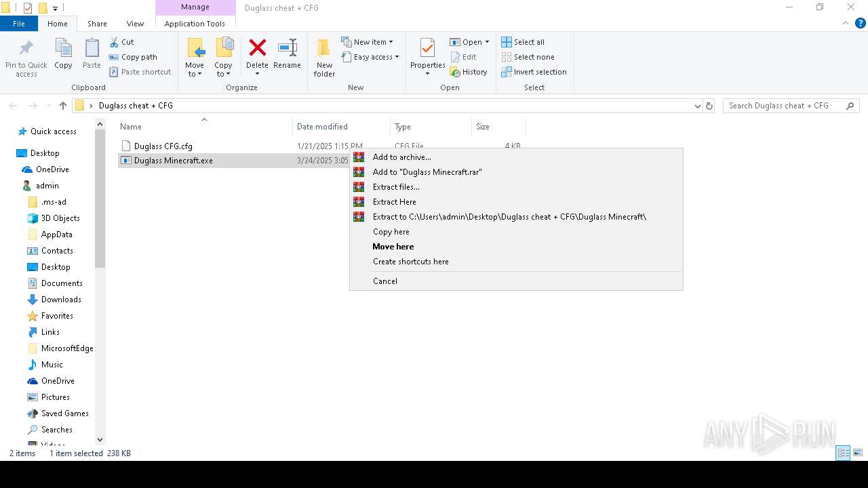Select the Home ribbon tab
The image size is (868, 488).
[x=57, y=24]
